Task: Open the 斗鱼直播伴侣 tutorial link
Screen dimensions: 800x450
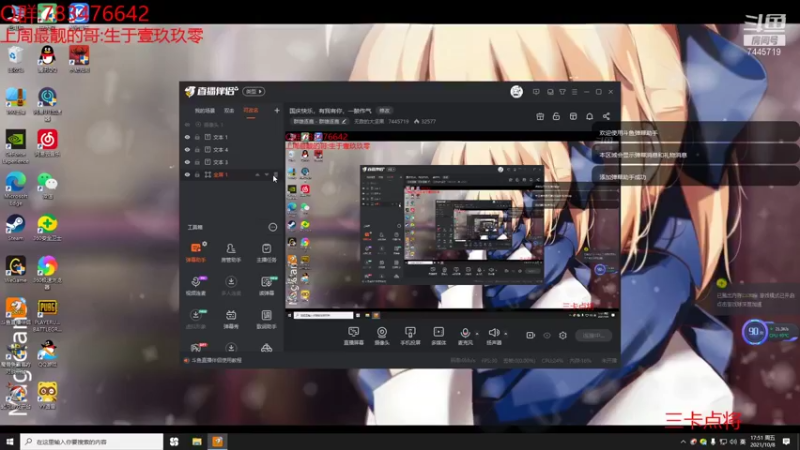Action: click(216, 360)
